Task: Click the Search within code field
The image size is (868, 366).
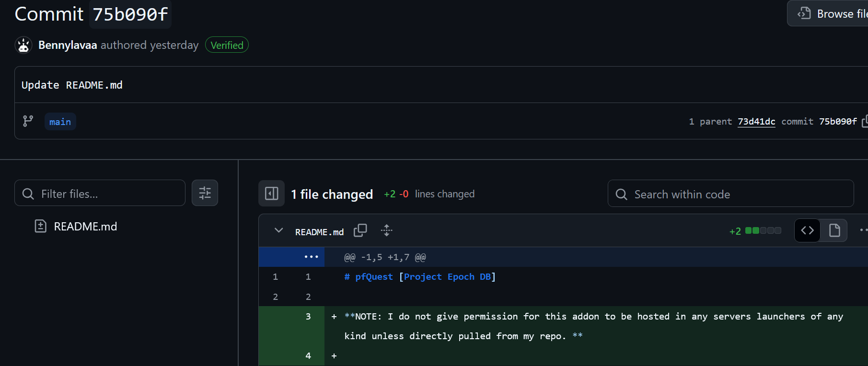Action: tap(730, 194)
